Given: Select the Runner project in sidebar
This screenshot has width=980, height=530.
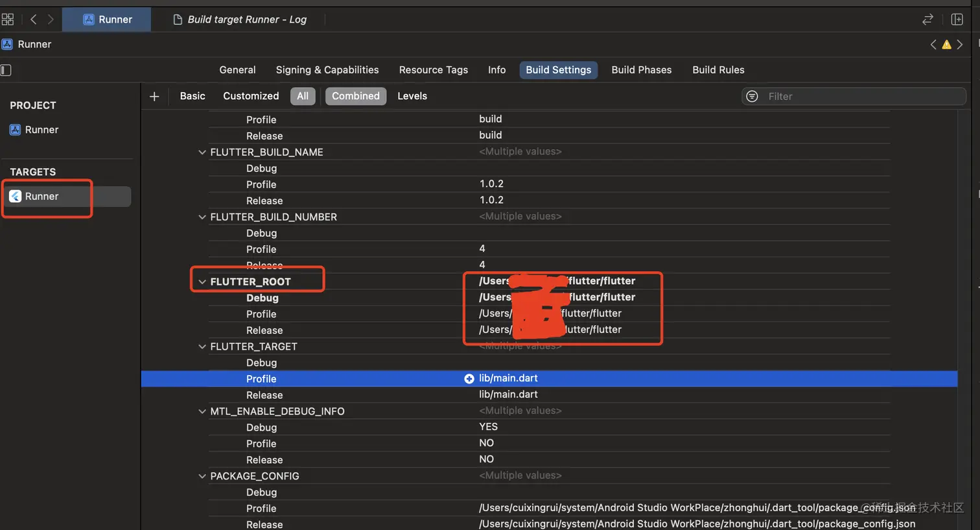Looking at the screenshot, I should point(35,130).
